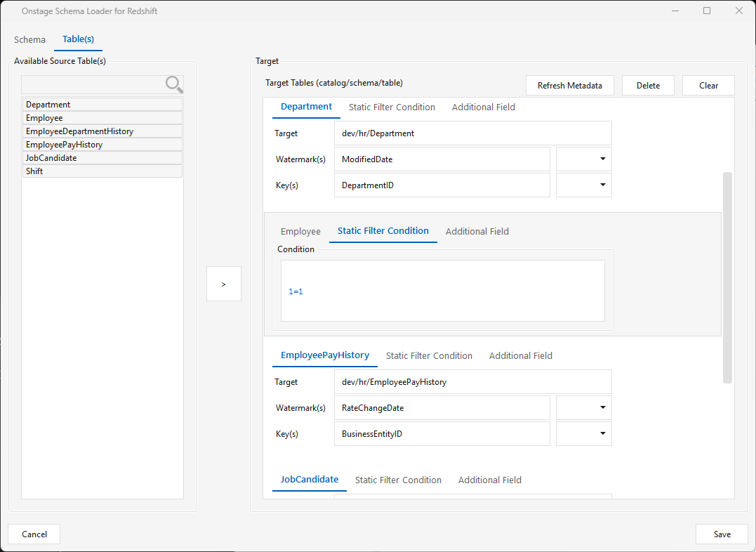Open Employee's Additional Field tab
The width and height of the screenshot is (756, 552).
pyautogui.click(x=477, y=231)
